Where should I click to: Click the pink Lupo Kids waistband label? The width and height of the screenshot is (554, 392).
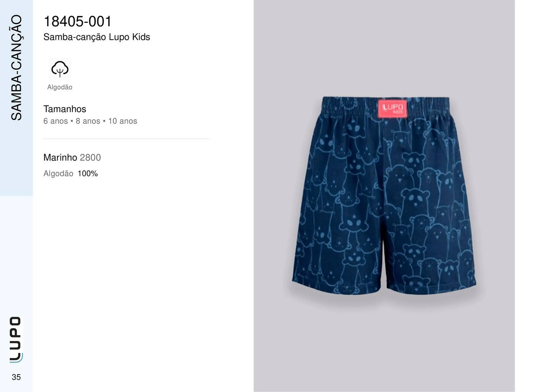pos(392,109)
